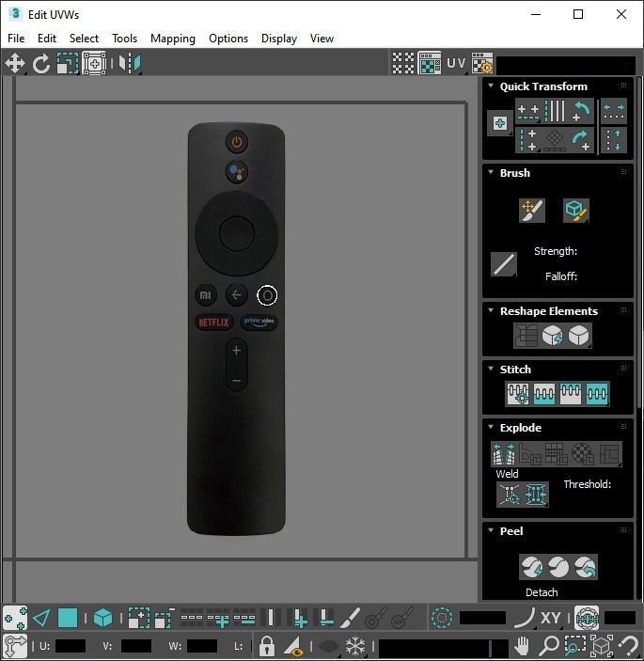The width and height of the screenshot is (644, 661).
Task: Open the Select menu
Action: 84,39
